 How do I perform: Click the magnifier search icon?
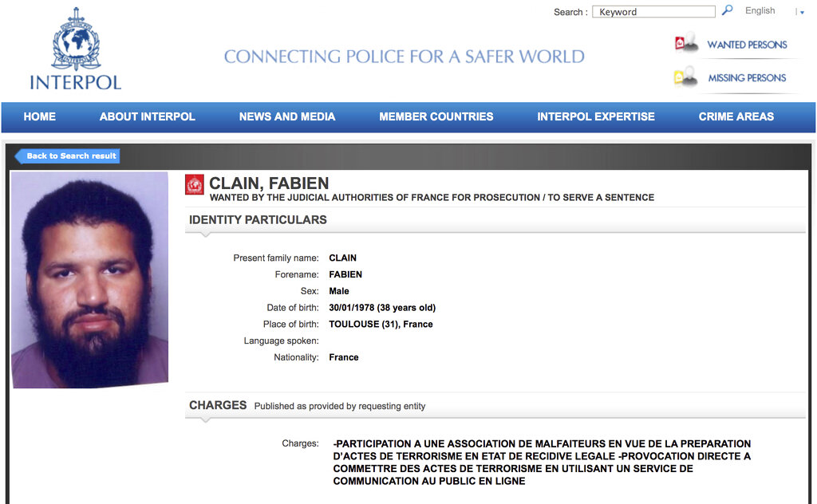727,10
